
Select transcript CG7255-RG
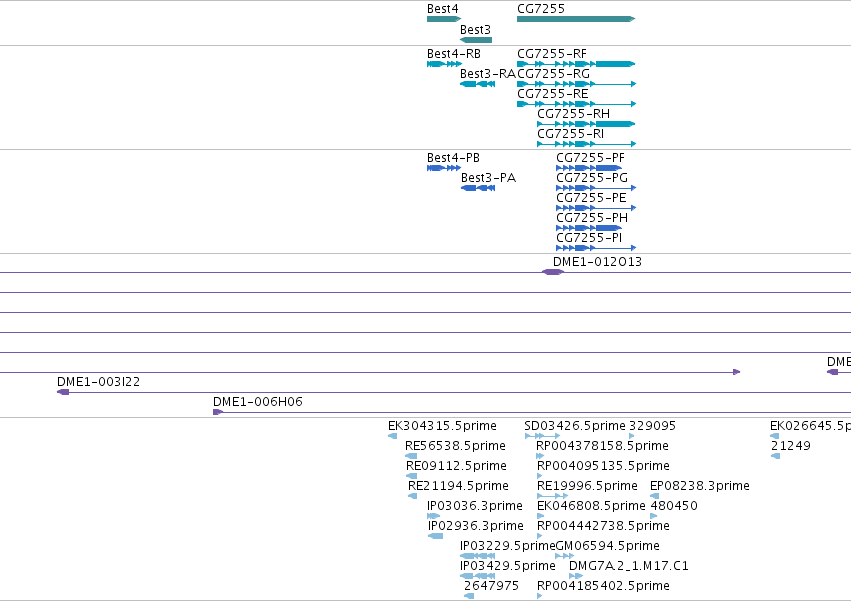pos(576,84)
